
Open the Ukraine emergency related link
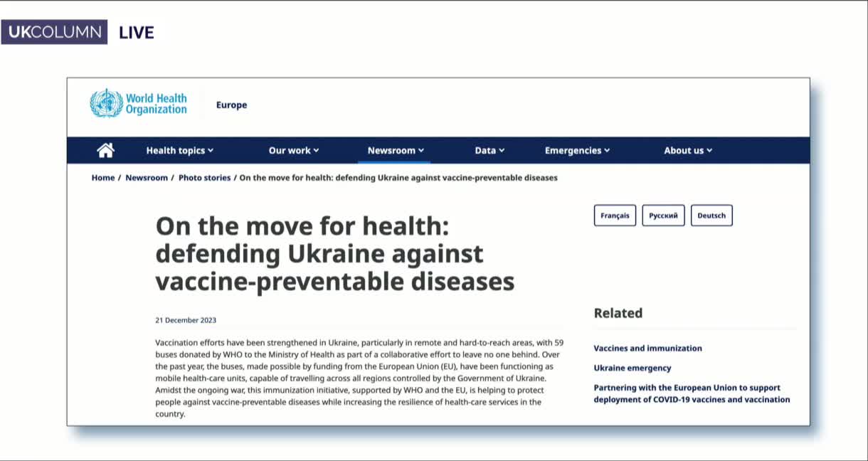click(x=633, y=368)
